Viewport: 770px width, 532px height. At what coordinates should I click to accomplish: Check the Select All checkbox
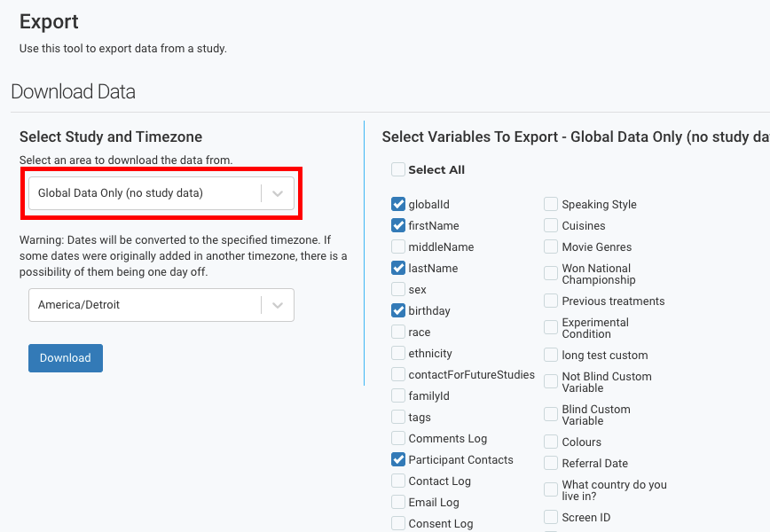398,169
